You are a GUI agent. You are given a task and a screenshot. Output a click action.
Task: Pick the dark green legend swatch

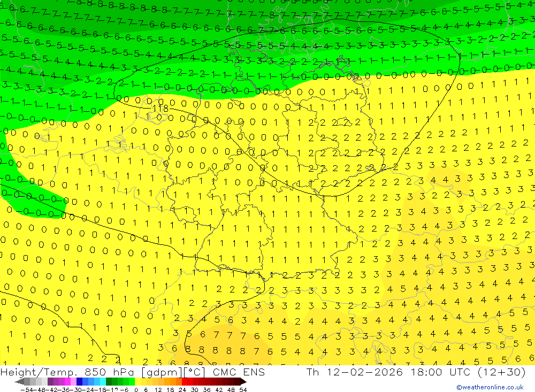pyautogui.click(x=109, y=381)
